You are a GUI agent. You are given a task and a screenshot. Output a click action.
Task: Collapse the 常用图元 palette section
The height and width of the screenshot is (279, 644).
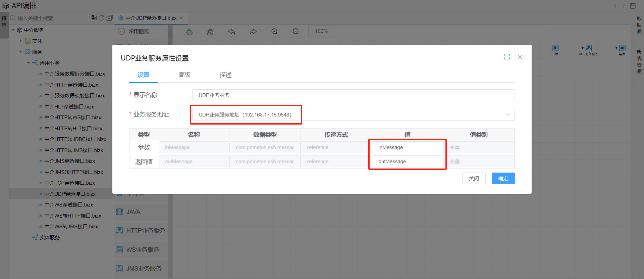coord(121,31)
